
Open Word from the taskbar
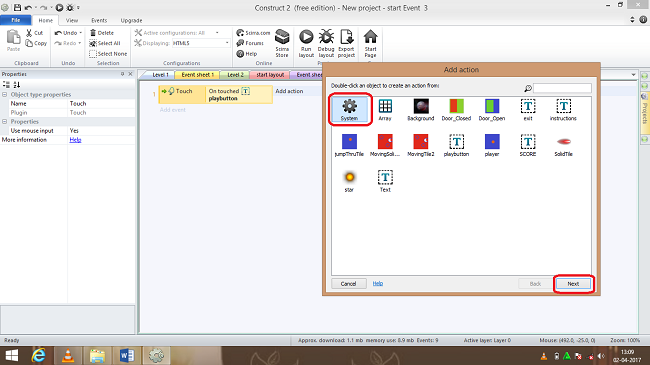point(127,356)
